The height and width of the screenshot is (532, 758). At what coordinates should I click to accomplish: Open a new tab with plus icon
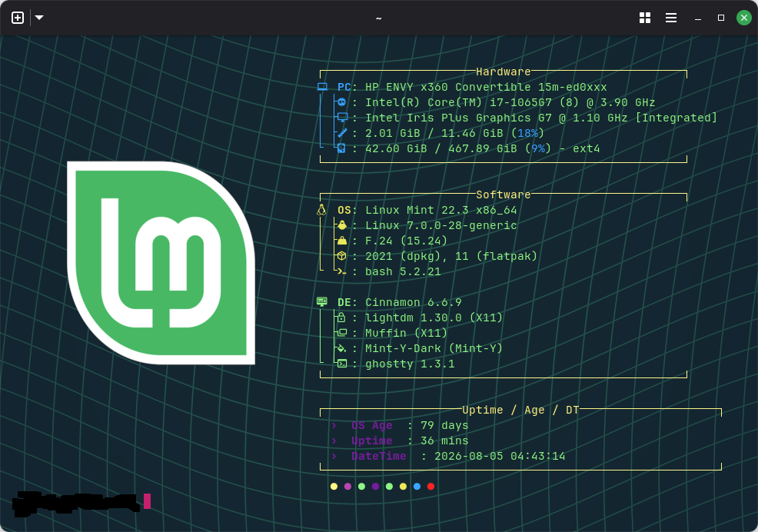pos(18,18)
